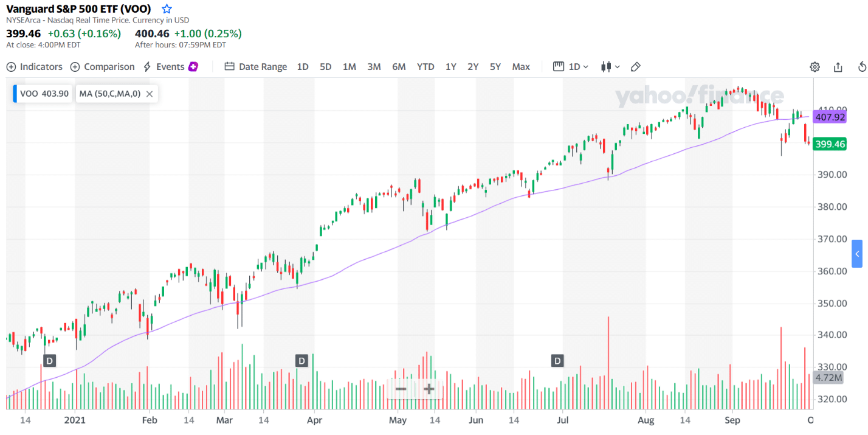Screen dimensions: 868x435
Task: Select the pencil drawing tool
Action: pyautogui.click(x=636, y=66)
